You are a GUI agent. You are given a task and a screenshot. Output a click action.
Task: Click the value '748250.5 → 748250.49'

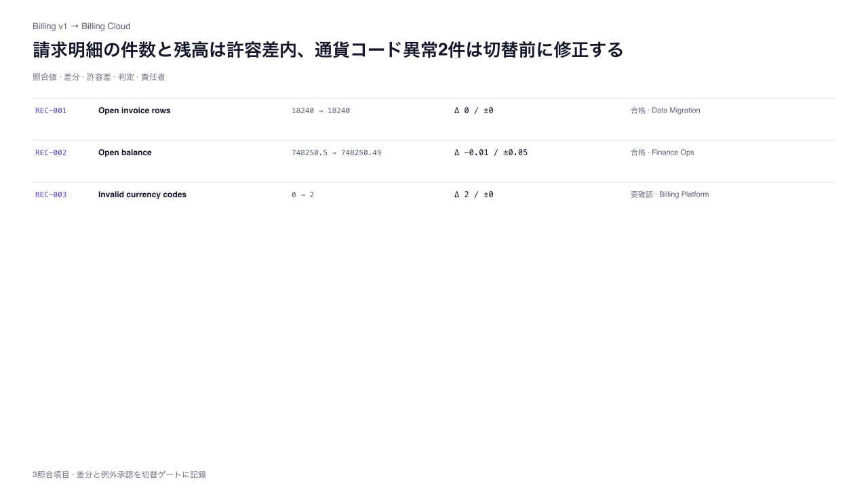tap(336, 152)
